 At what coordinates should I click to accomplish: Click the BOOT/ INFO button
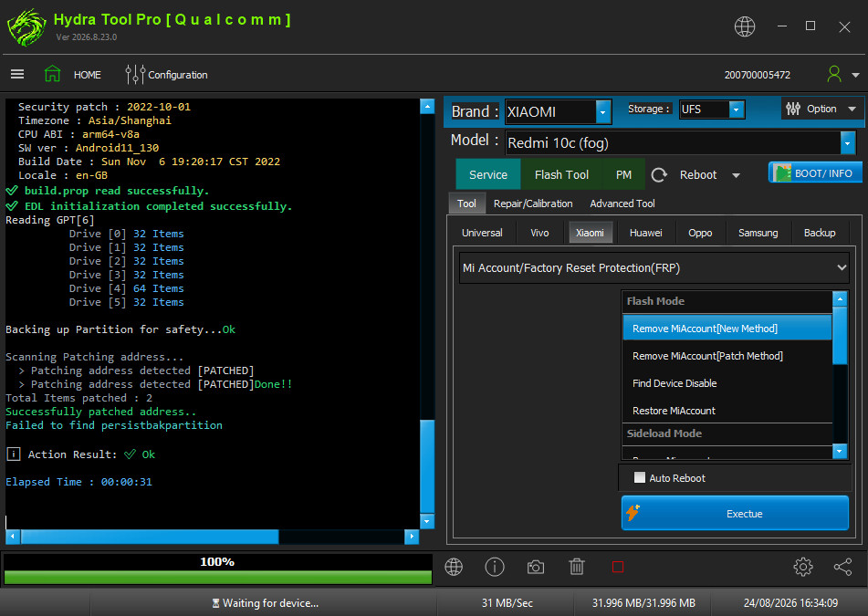click(x=815, y=172)
